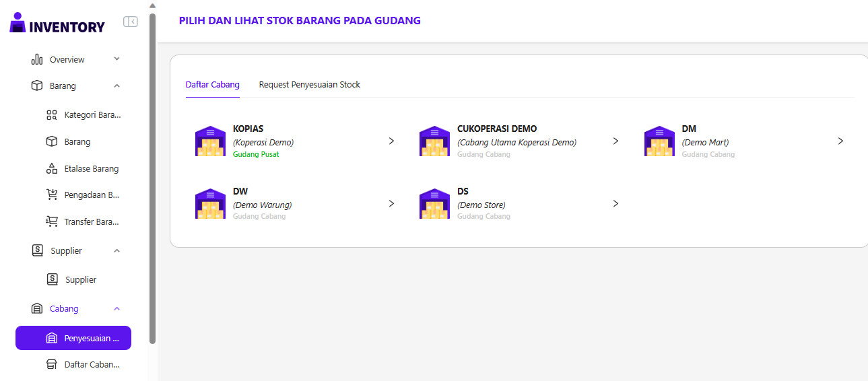
Task: Click the Etalase Barang shapes icon
Action: [x=52, y=168]
